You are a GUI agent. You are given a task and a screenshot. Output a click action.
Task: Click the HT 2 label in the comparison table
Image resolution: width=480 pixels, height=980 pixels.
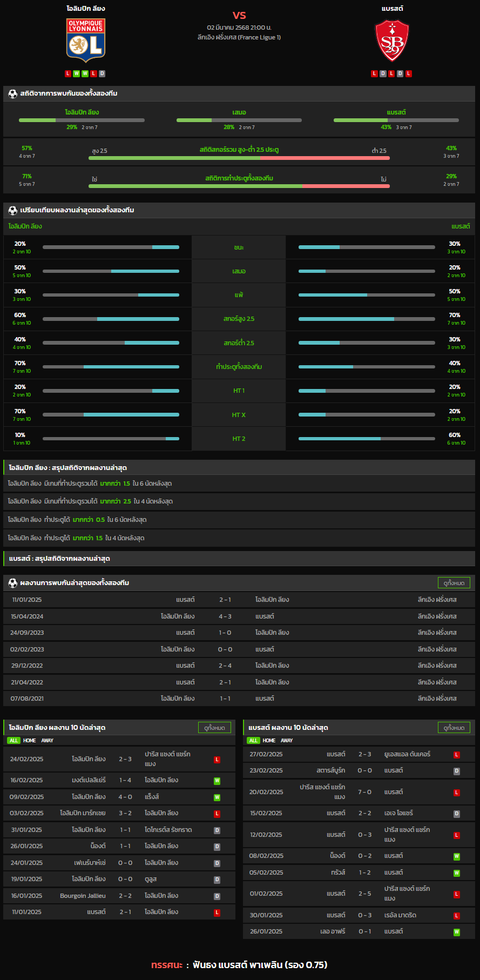(x=239, y=439)
